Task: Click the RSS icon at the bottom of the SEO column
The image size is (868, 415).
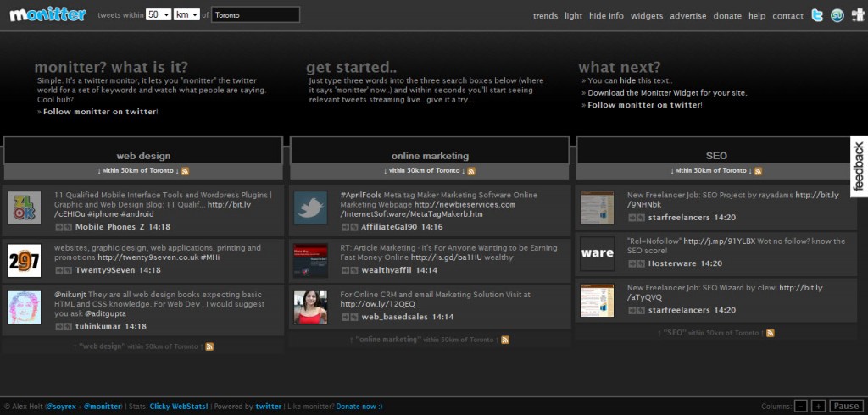Action: [x=771, y=333]
